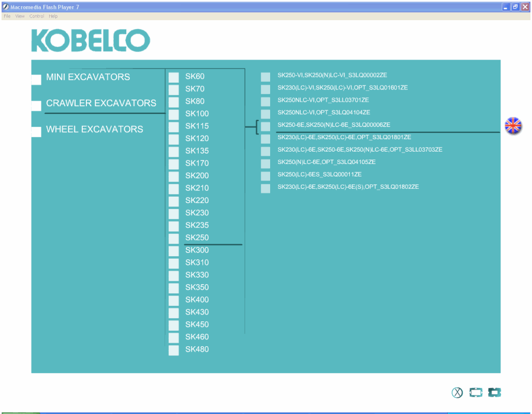Click the square beside S3LQ00002ZE entry
Screen dimensions: 532x414
pyautogui.click(x=265, y=77)
